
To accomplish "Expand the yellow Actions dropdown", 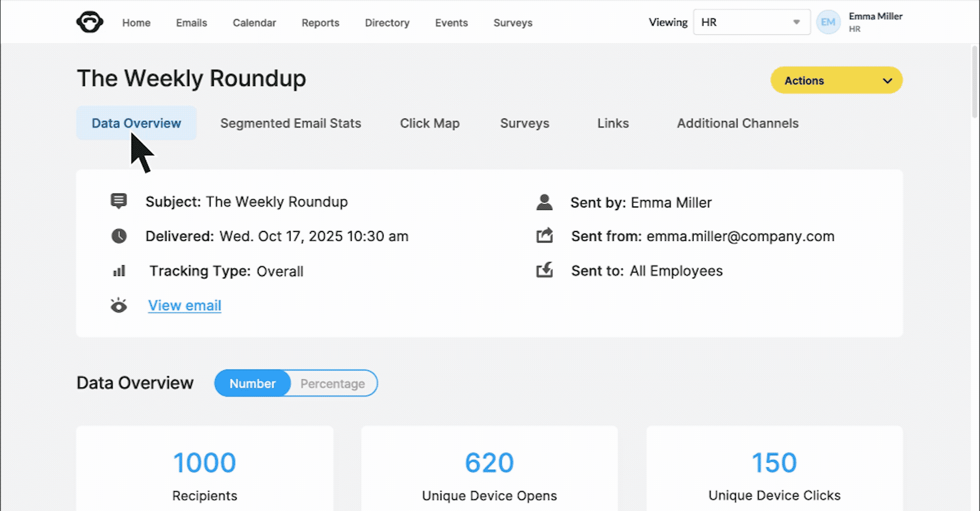I will [x=836, y=81].
